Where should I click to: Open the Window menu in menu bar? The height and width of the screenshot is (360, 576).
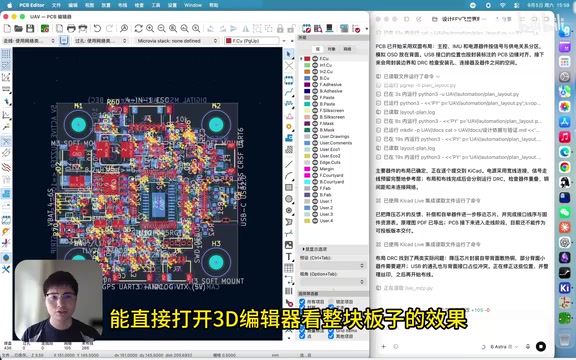[193, 5]
